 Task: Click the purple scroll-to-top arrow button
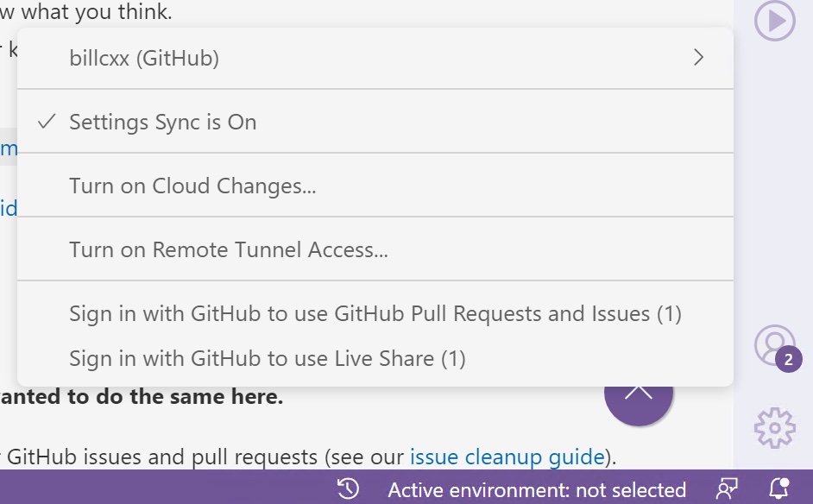point(639,400)
